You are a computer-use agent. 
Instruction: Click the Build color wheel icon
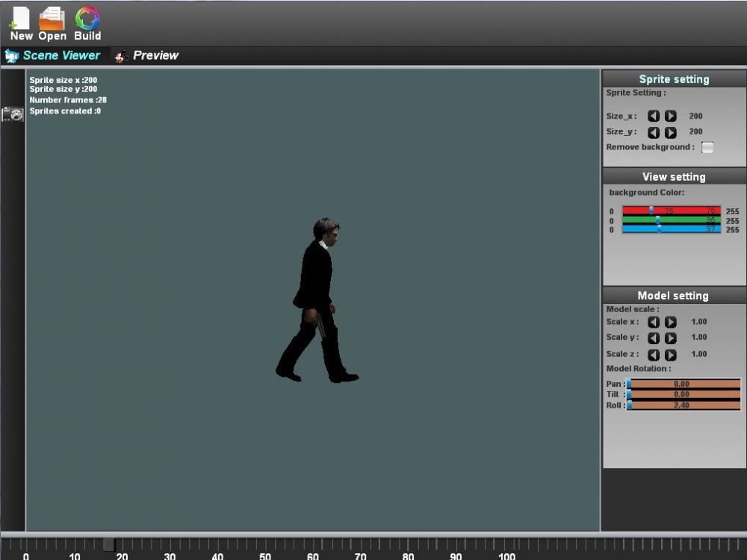[x=87, y=19]
